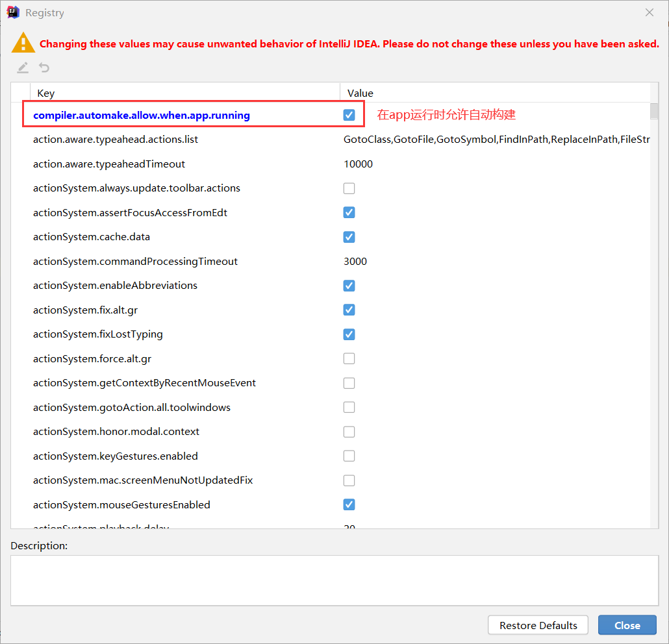Select actionSystem.commandProcessingTimeout key
The image size is (669, 644).
coord(135,262)
